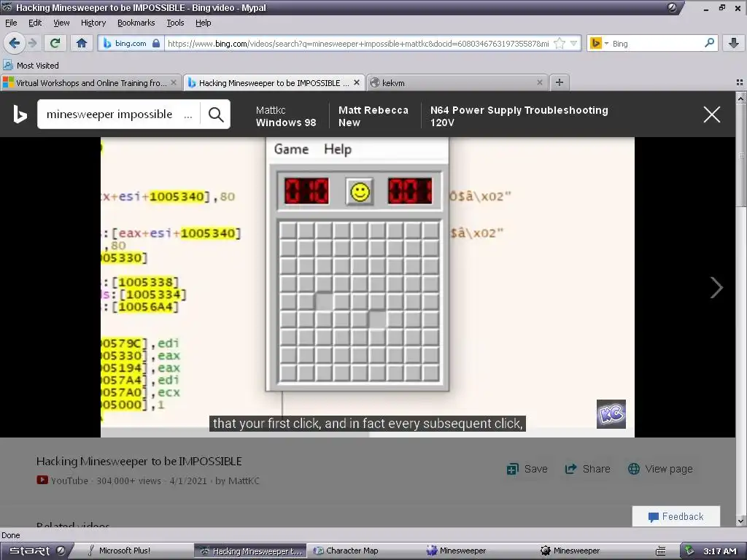Switch to the kekvm tab

coord(452,83)
